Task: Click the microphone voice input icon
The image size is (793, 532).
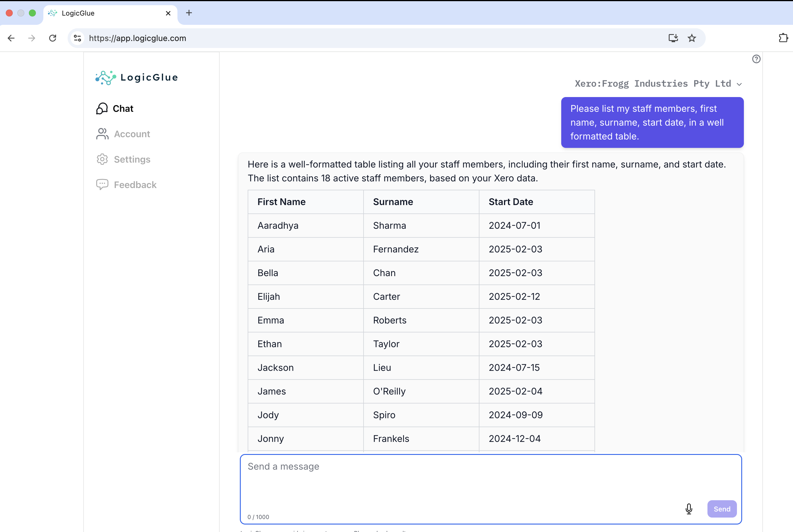Action: [x=689, y=509]
